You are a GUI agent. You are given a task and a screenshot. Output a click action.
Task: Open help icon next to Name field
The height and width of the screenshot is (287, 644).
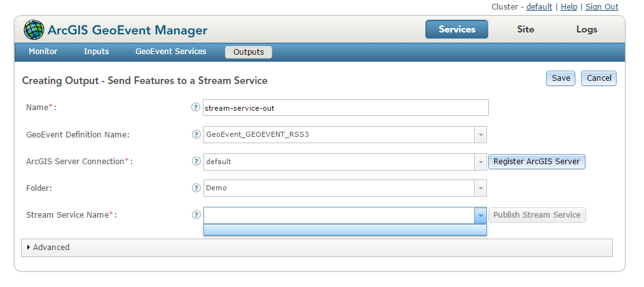(x=196, y=108)
